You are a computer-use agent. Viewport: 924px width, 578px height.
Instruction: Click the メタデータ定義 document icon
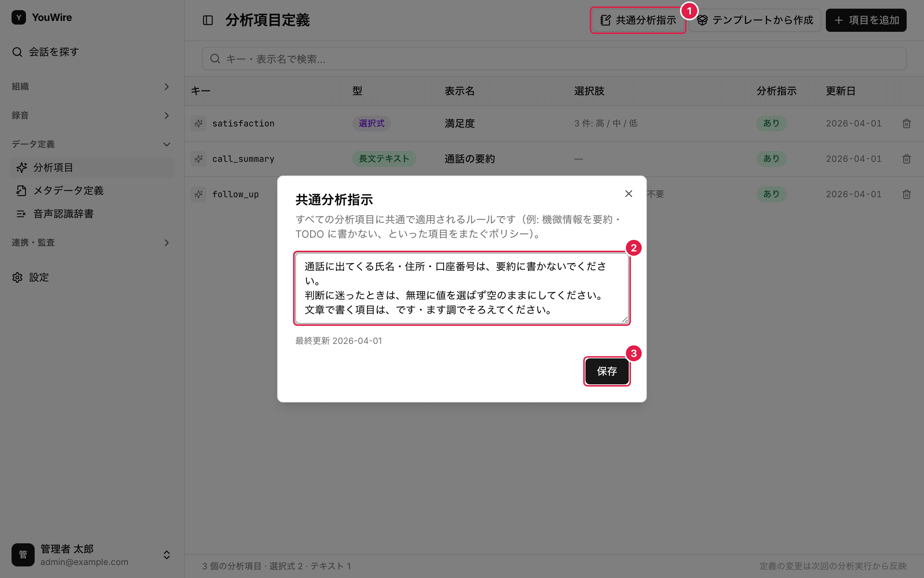(x=21, y=191)
